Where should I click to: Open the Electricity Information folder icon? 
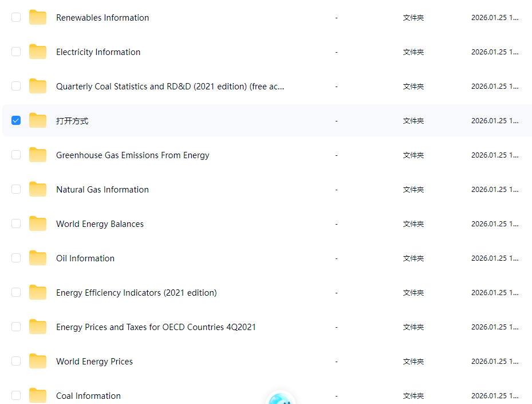[x=38, y=52]
